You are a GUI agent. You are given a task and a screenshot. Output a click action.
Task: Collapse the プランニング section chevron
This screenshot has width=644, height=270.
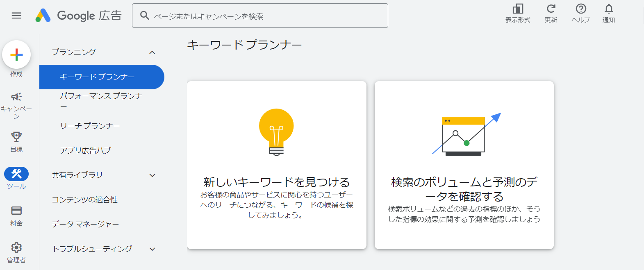152,52
